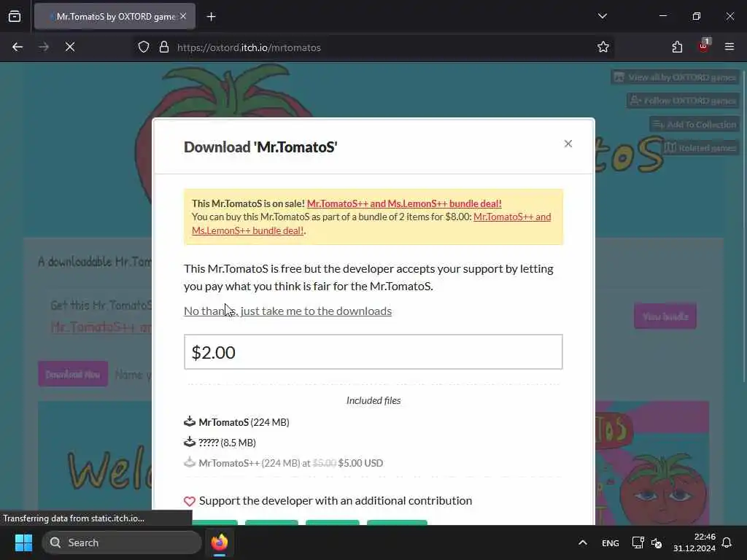Open the bundle link after '$8.00:'

coord(371,224)
